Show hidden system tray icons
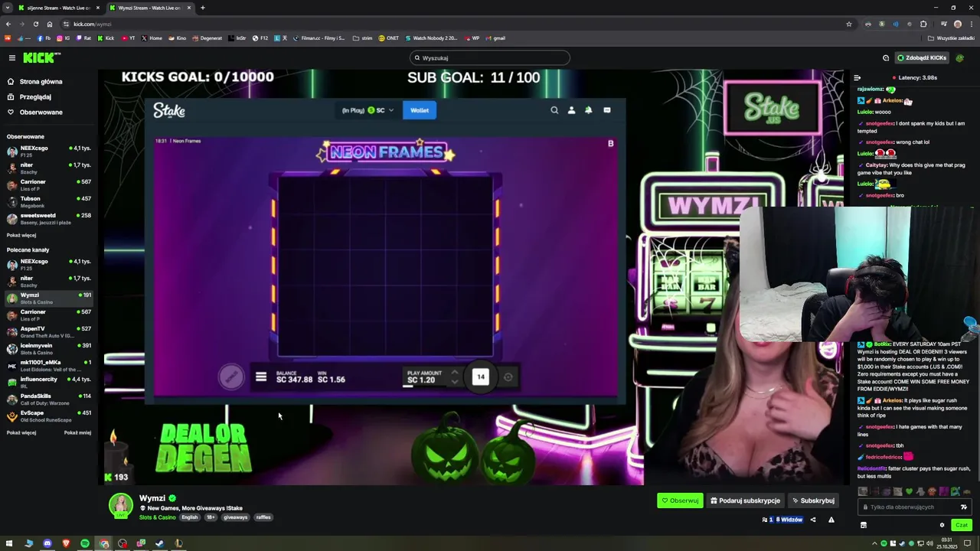The height and width of the screenshot is (551, 980). click(x=875, y=543)
